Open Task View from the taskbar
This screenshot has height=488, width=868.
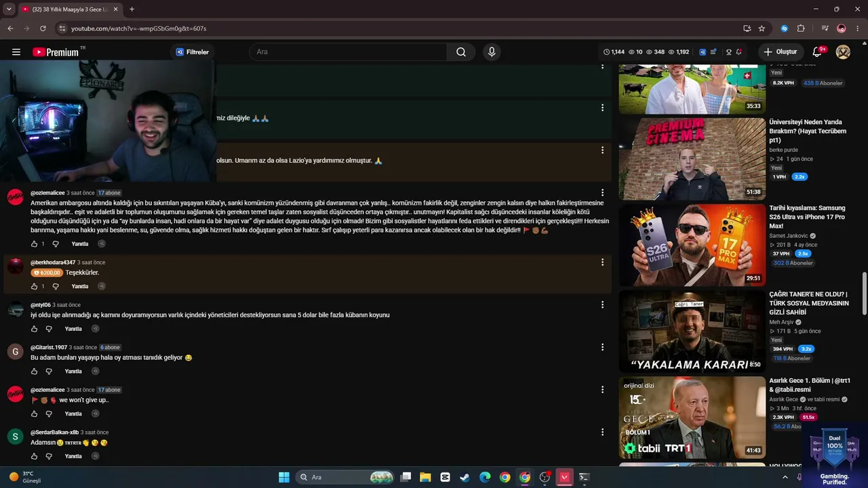point(406,477)
